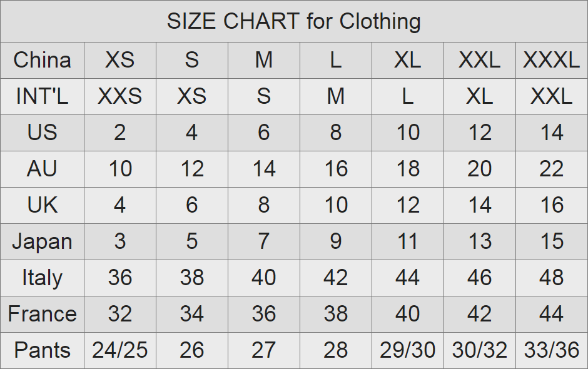Select the Pants row header cell
This screenshot has height=369, width=588.
42,351
